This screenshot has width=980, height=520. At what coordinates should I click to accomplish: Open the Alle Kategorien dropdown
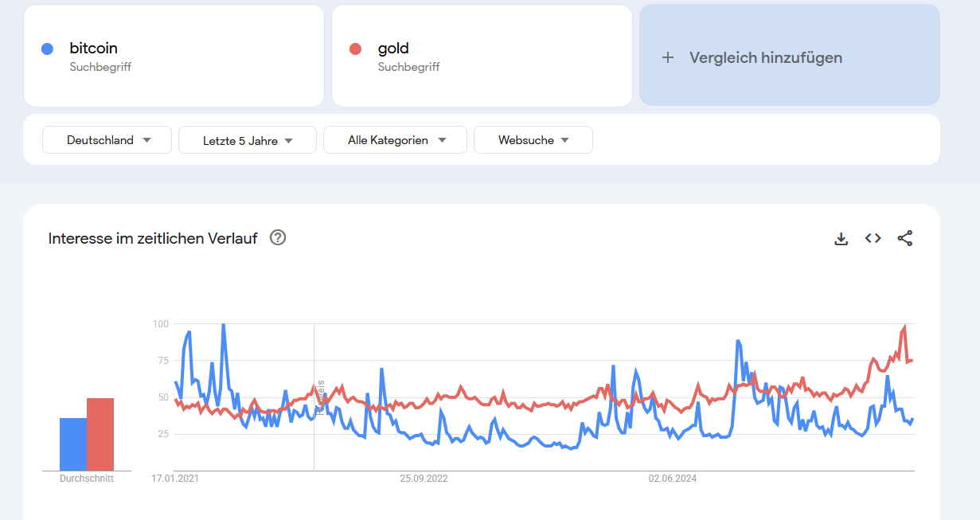point(396,140)
